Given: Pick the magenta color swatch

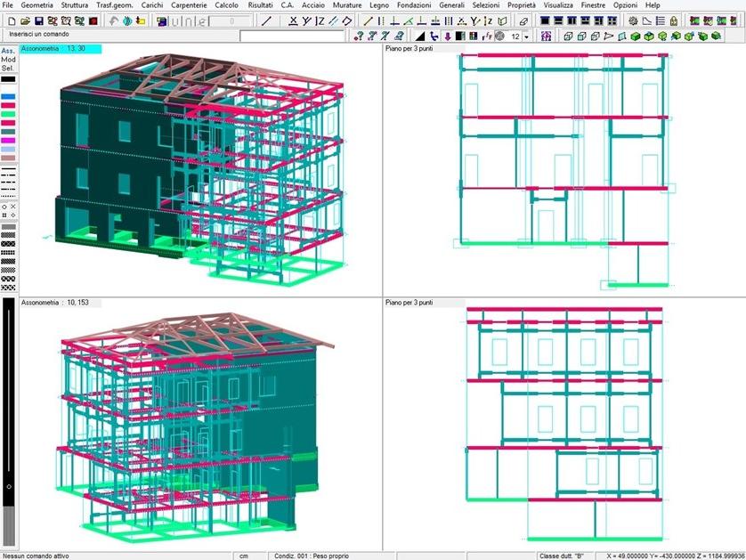Looking at the screenshot, I should [x=8, y=140].
